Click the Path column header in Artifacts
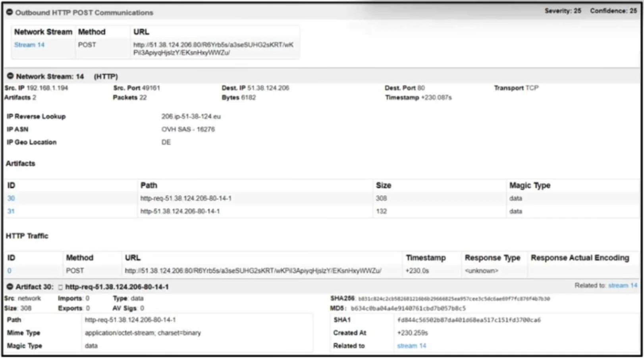Viewport: 644px width, 358px height. tap(149, 185)
